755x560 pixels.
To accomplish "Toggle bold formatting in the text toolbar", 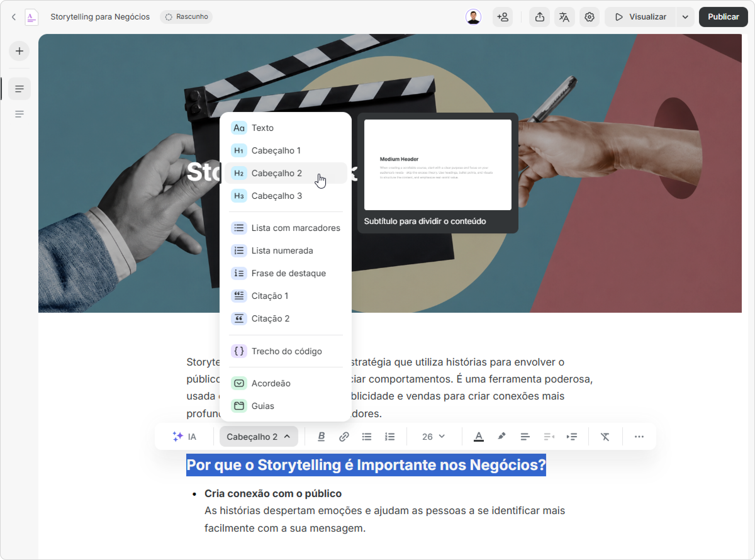I will click(x=321, y=437).
